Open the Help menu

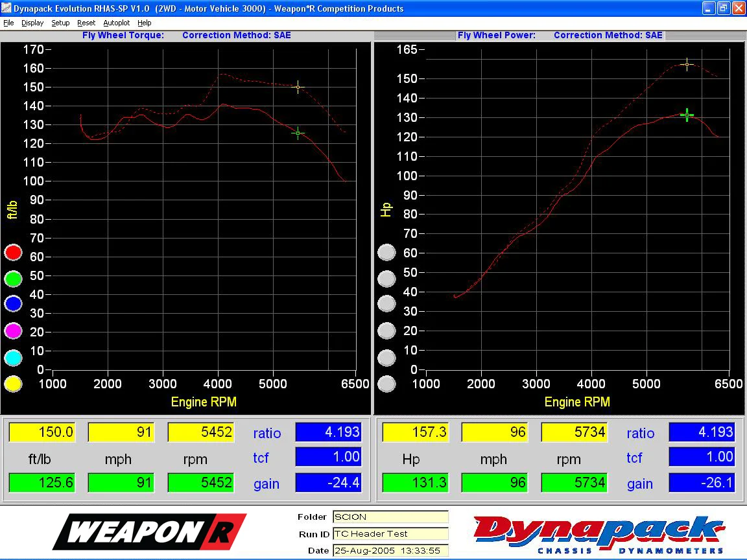[x=145, y=23]
